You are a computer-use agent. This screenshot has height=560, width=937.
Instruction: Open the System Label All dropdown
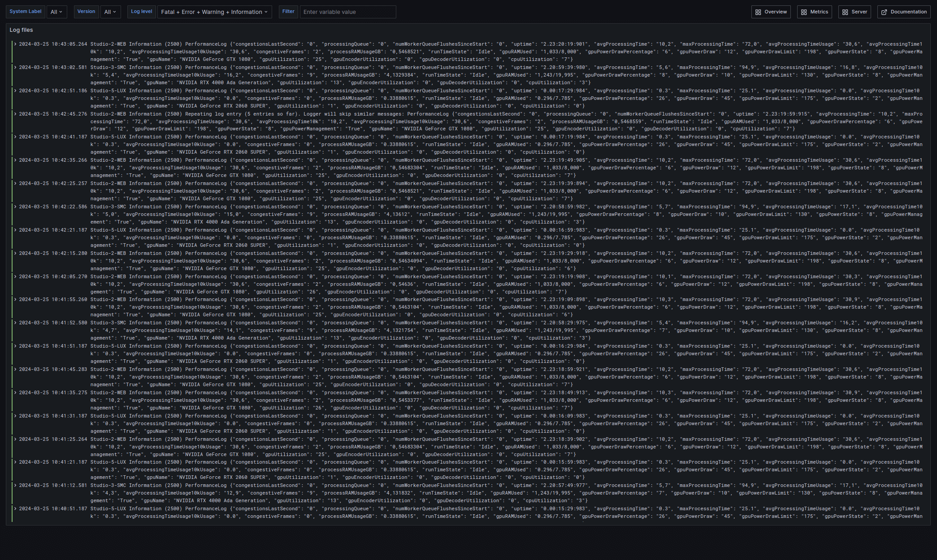pyautogui.click(x=56, y=12)
